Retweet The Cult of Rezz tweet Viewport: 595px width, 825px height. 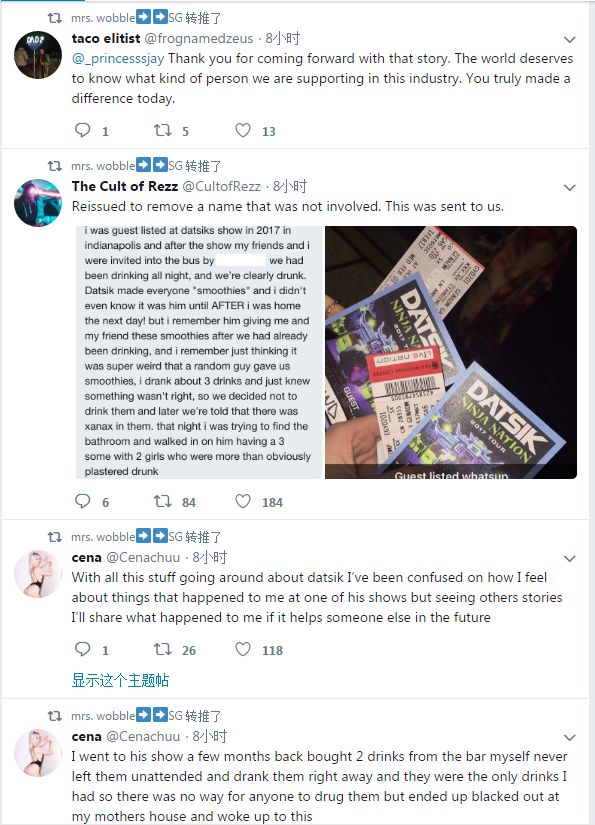pos(163,501)
